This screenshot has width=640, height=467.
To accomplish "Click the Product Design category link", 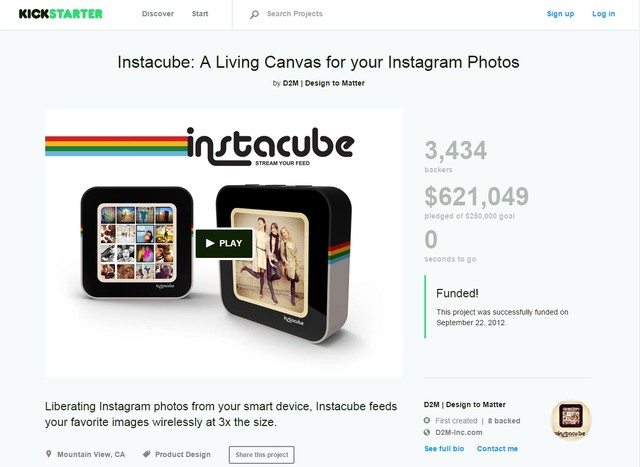I will pyautogui.click(x=183, y=454).
